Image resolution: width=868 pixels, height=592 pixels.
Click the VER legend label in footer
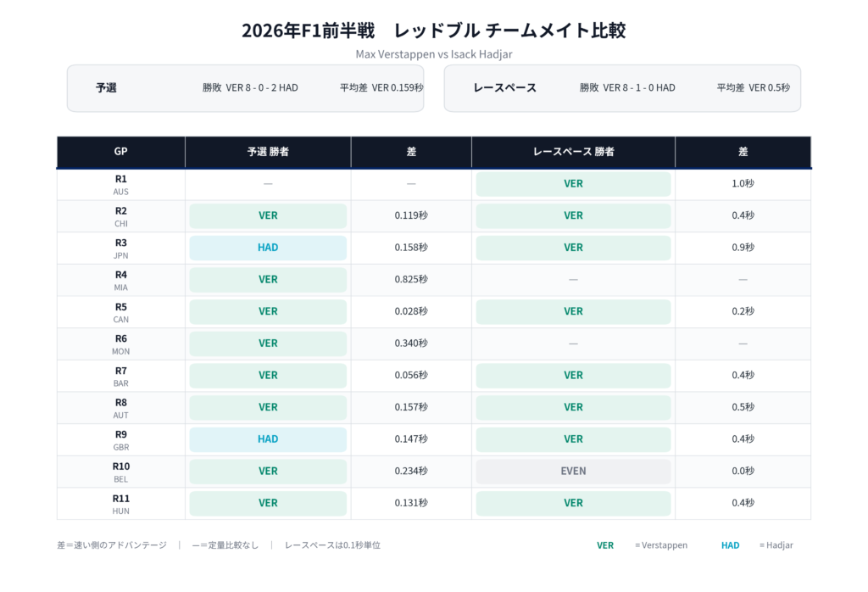click(x=605, y=545)
